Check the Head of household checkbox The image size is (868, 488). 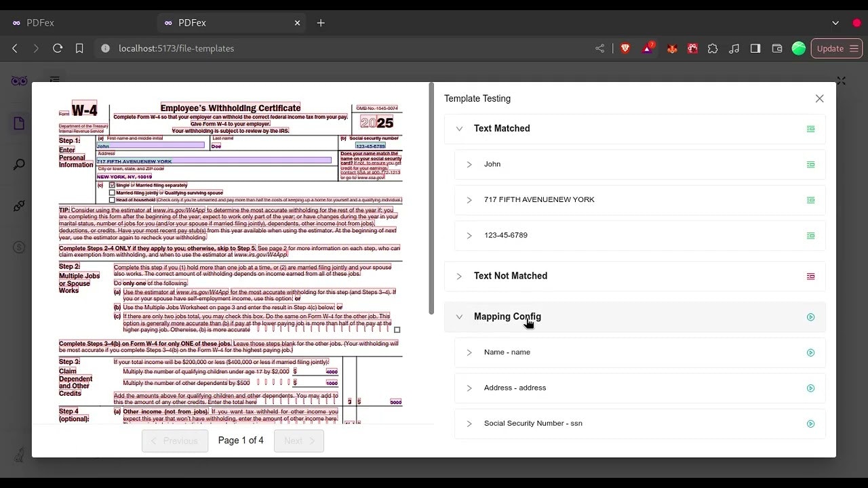(x=112, y=199)
